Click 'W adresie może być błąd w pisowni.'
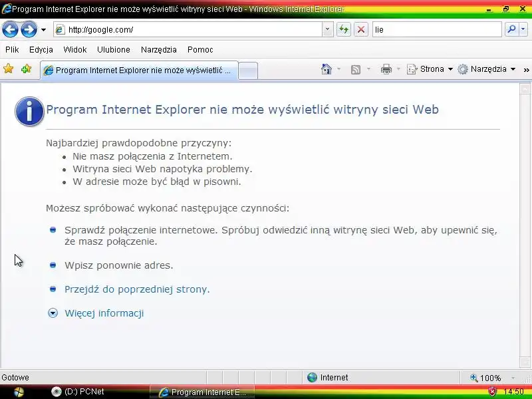The image size is (532, 399). tap(156, 182)
